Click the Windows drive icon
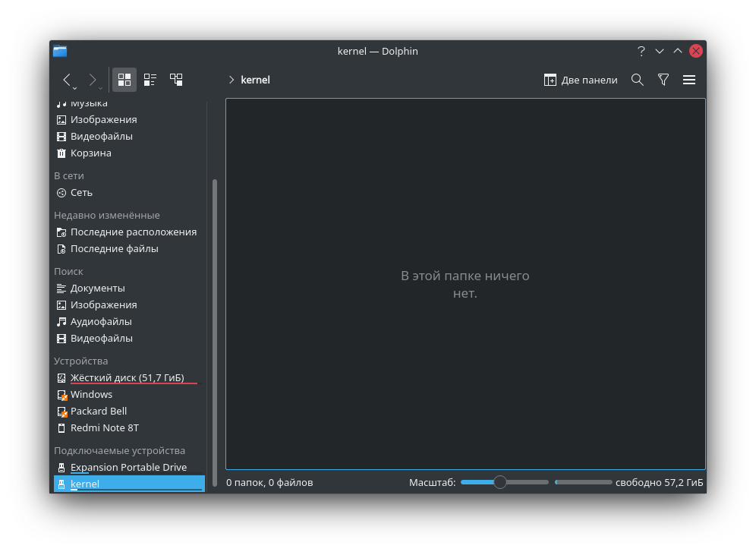This screenshot has width=756, height=552. pos(61,396)
